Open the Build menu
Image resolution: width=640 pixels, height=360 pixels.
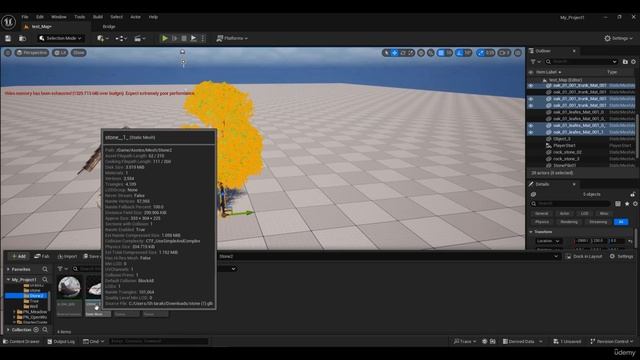point(98,17)
